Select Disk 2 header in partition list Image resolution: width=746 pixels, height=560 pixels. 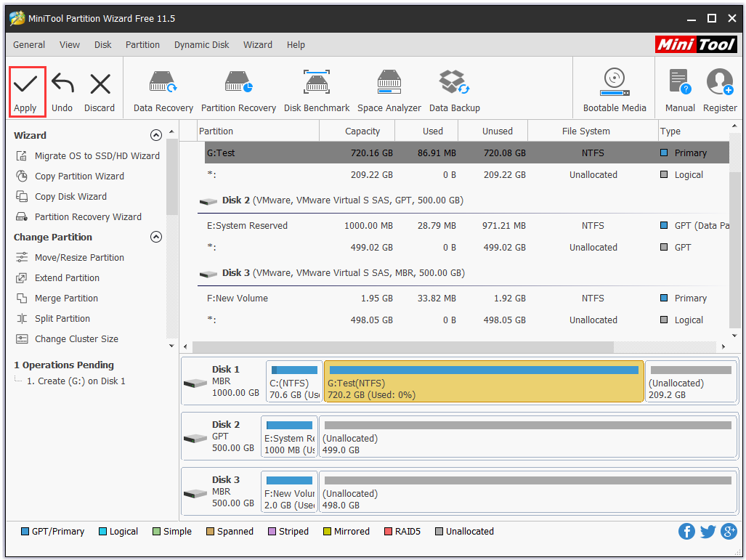[463, 200]
